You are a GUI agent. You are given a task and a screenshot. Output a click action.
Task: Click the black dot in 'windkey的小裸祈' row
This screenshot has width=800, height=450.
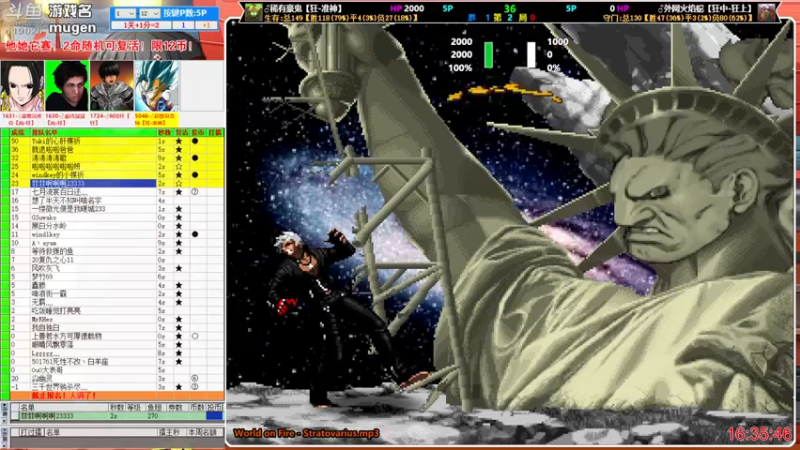point(195,175)
